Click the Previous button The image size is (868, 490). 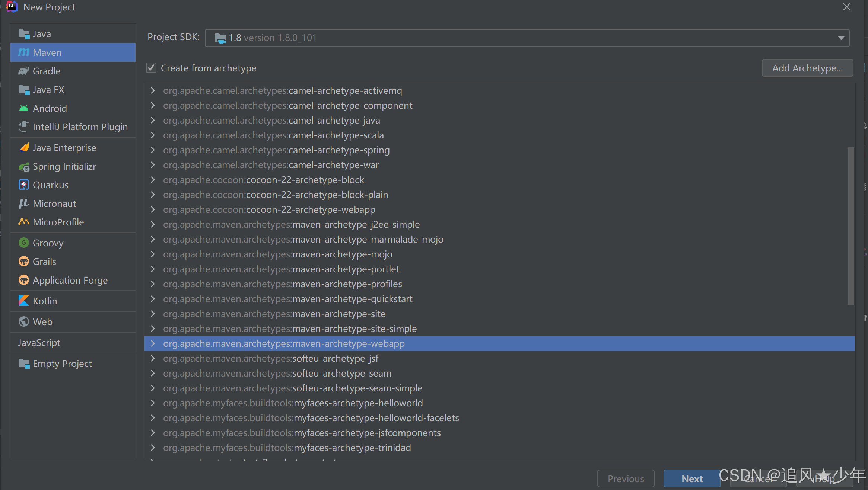click(626, 478)
